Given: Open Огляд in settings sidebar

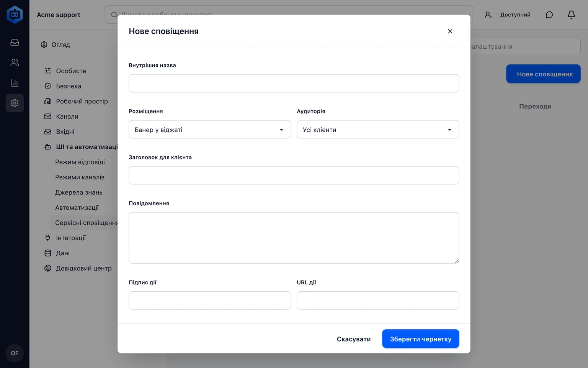Looking at the screenshot, I should (x=61, y=45).
